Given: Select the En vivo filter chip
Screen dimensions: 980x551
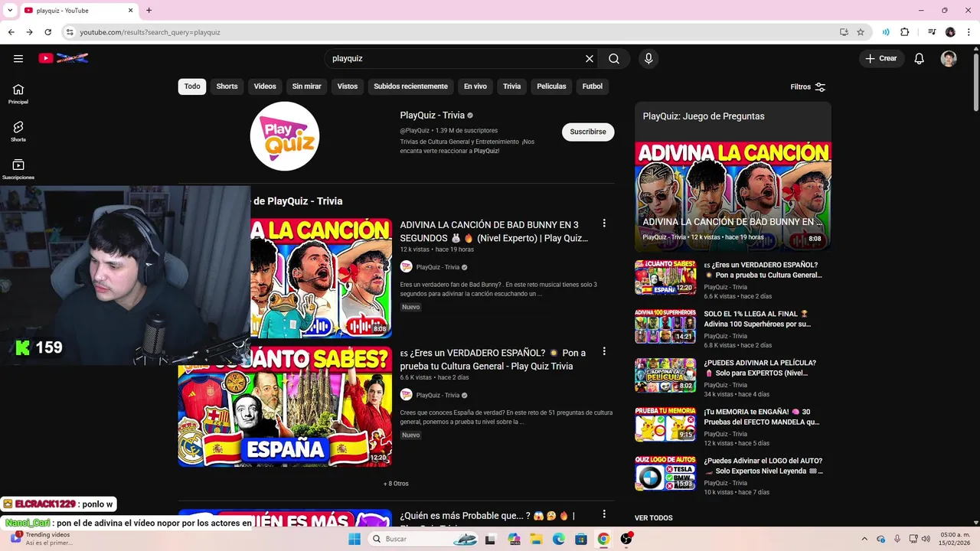Looking at the screenshot, I should click(x=475, y=86).
